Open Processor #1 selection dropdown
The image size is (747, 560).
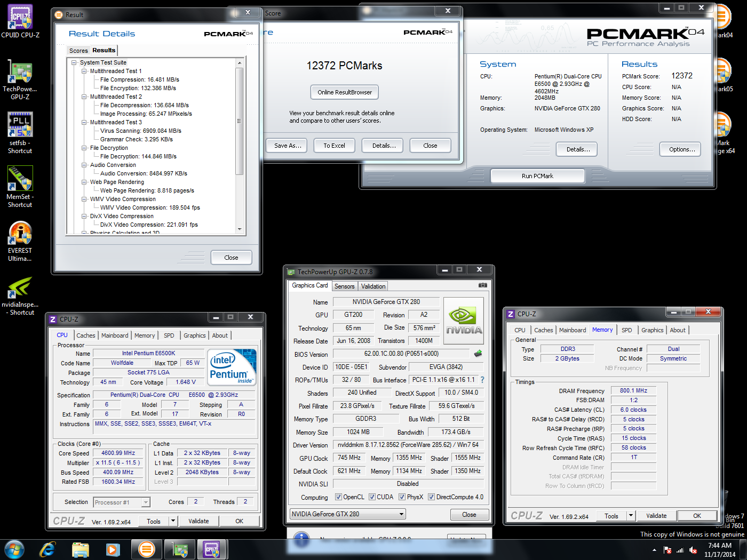point(122,502)
